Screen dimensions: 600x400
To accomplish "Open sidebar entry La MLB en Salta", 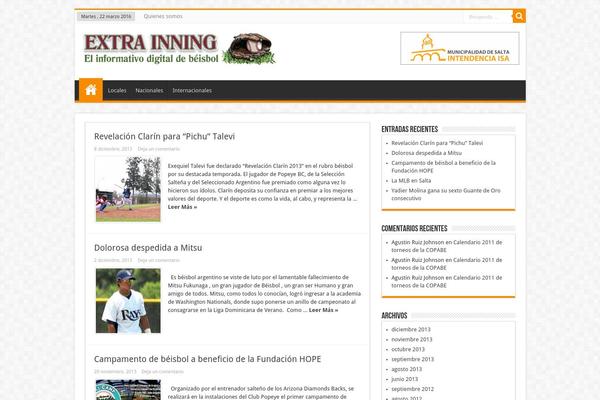I will (x=411, y=180).
